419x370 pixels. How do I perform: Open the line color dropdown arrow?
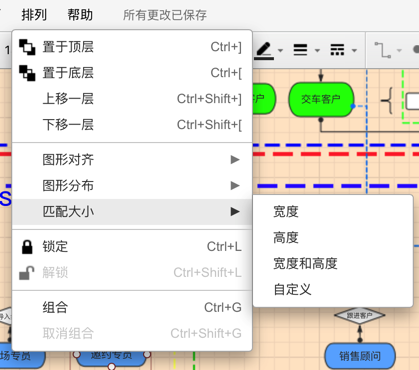280,51
